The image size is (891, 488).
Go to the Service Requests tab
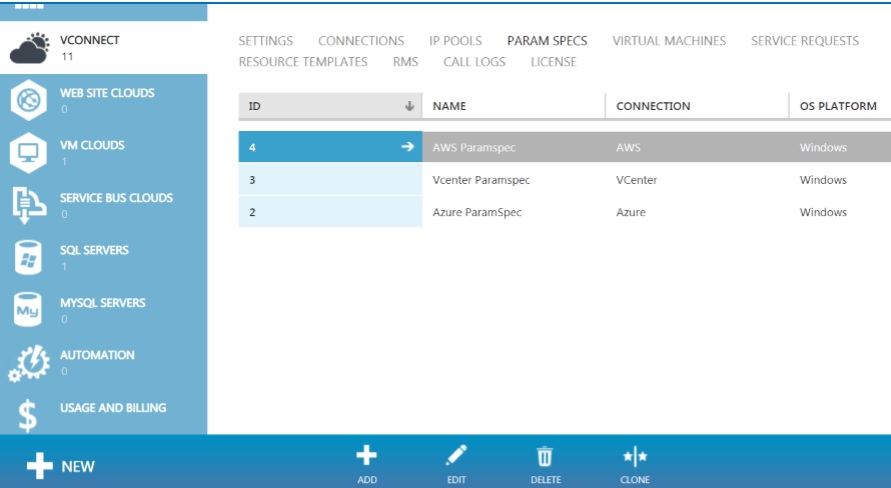805,41
